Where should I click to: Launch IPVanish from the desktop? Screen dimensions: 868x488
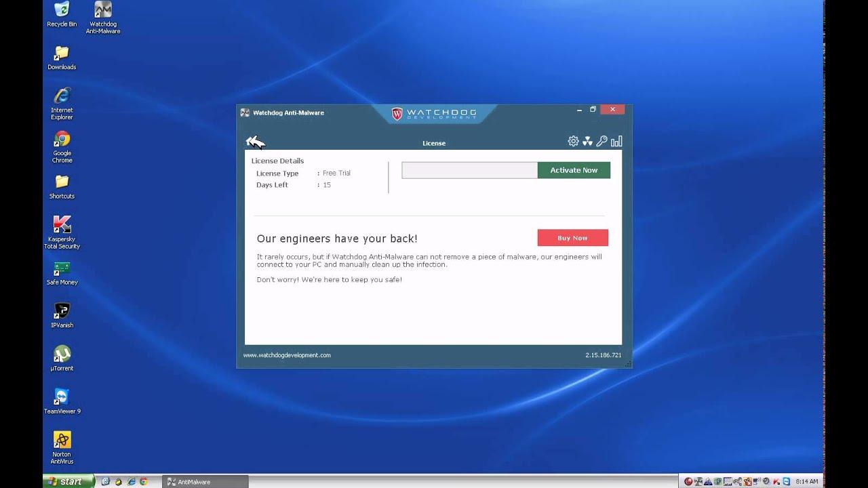(62, 311)
